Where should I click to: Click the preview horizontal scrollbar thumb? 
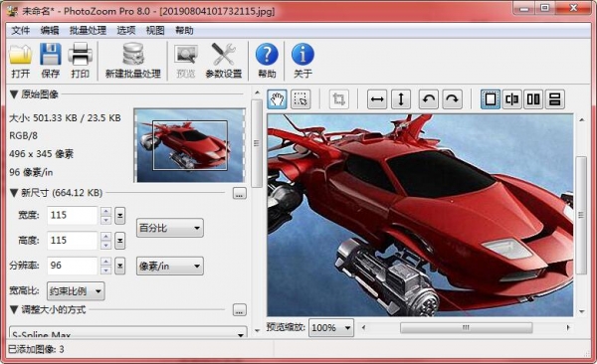click(466, 328)
